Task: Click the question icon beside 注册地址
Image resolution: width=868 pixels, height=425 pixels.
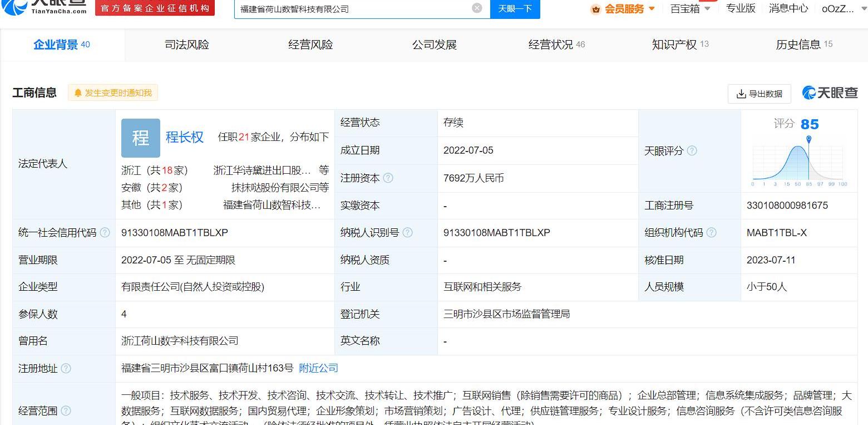Action: (x=66, y=369)
